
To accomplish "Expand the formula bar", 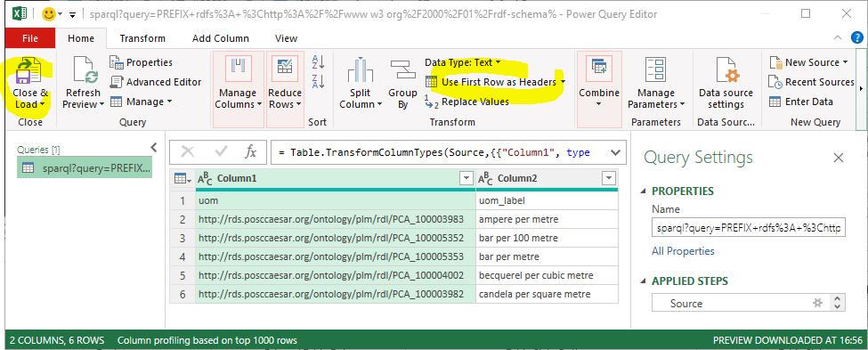I will click(x=615, y=152).
